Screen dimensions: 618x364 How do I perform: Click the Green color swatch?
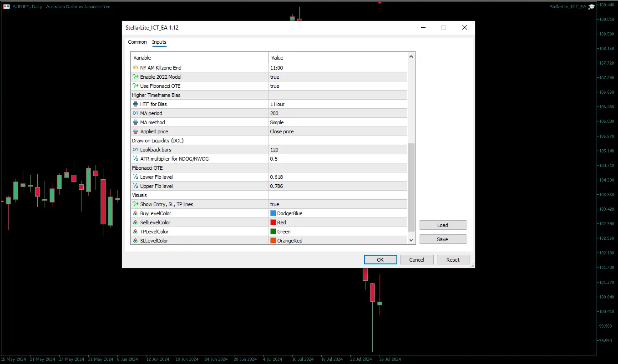point(273,232)
